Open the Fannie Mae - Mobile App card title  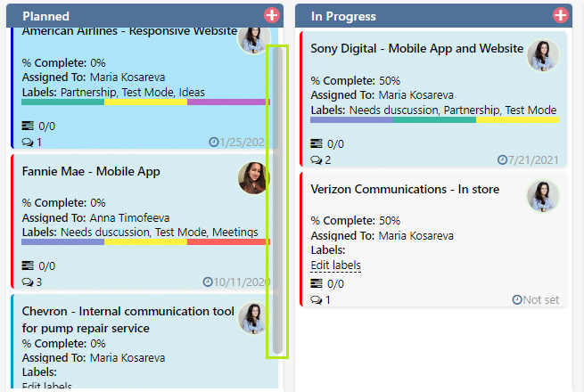click(x=91, y=171)
